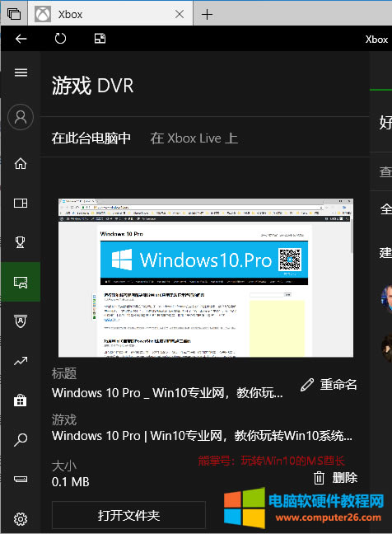The height and width of the screenshot is (534, 392).
Task: Go back with the arrow button
Action: 21,39
